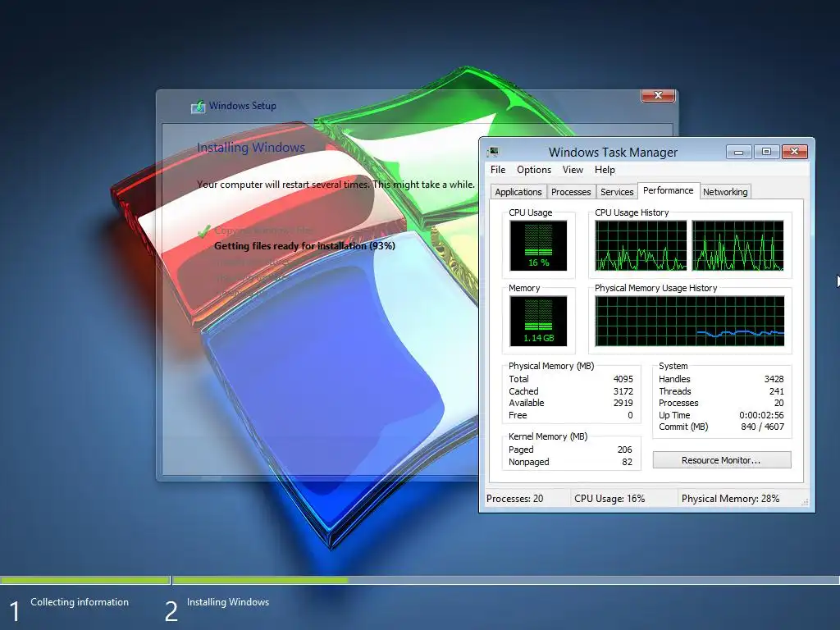This screenshot has width=840, height=630.
Task: Click the Installing Windows step 2 label
Action: click(x=228, y=602)
